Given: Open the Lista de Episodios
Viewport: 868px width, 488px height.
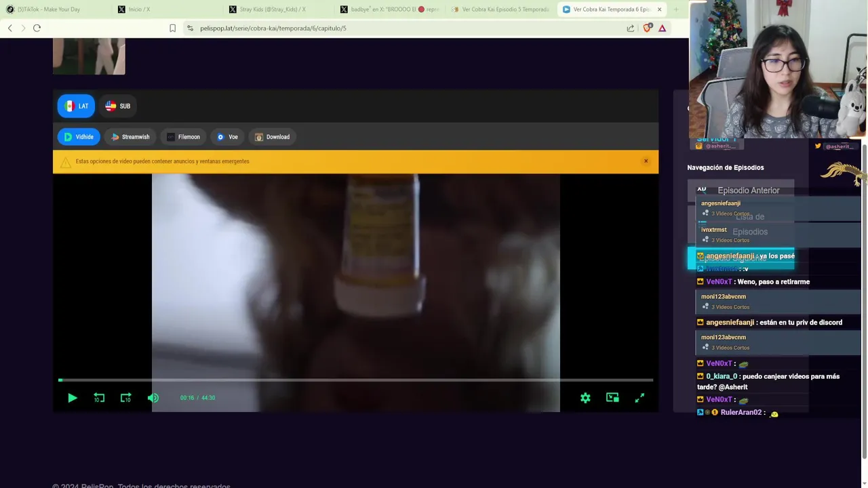Looking at the screenshot, I should pyautogui.click(x=741, y=224).
